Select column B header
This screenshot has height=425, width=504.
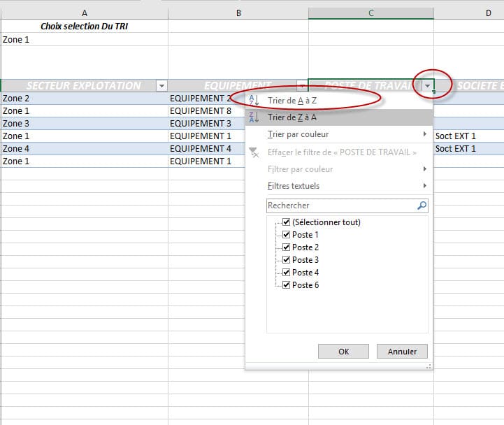(238, 13)
